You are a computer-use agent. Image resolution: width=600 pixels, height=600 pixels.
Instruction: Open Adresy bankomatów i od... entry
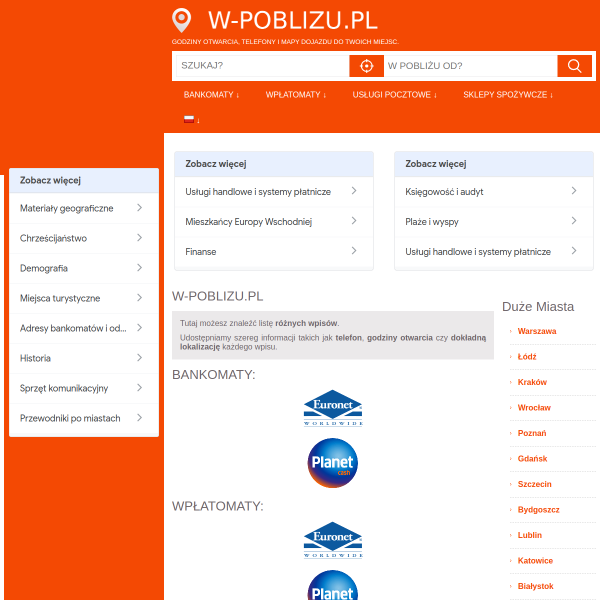[x=84, y=328]
